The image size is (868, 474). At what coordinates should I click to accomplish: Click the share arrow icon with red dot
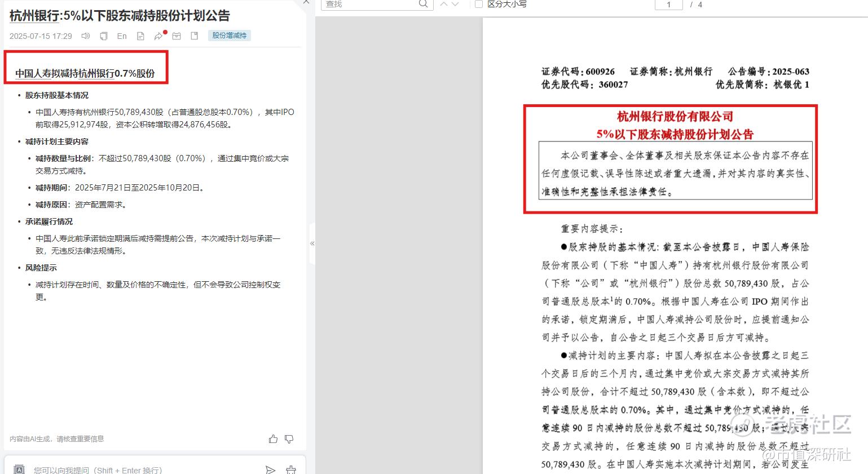[159, 36]
